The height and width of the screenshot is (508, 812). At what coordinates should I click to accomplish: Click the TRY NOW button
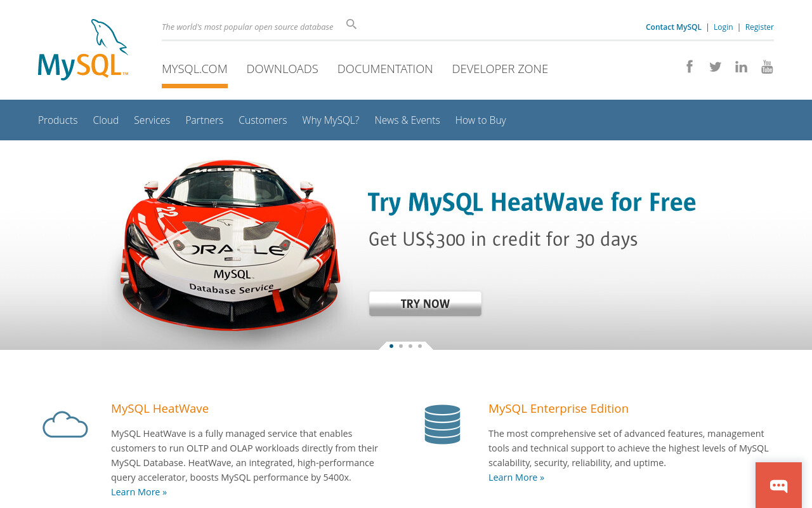(425, 304)
